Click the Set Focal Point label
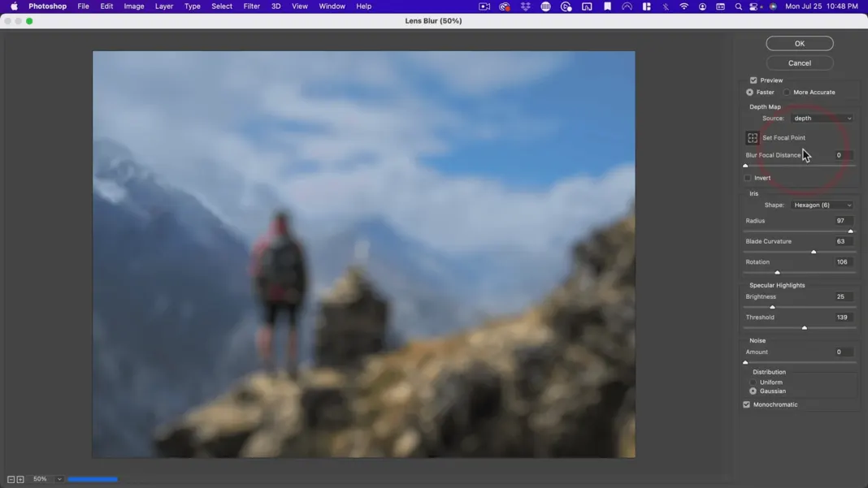 [x=783, y=138]
